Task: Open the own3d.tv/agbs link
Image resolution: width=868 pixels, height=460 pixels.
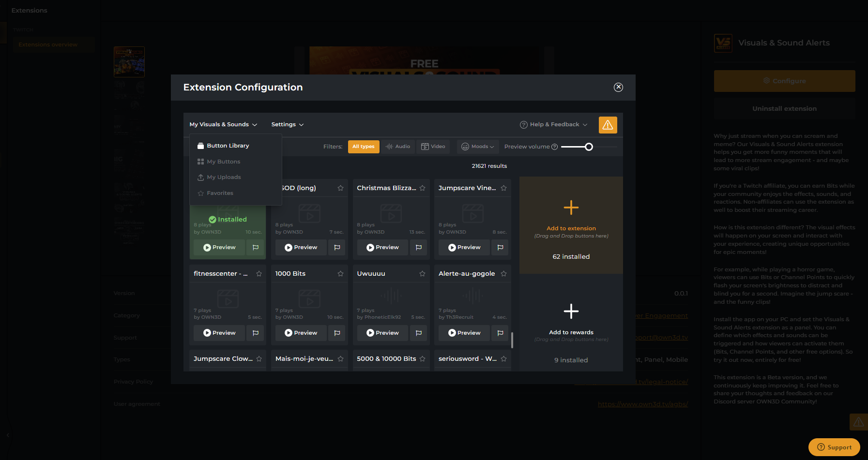Action: (x=643, y=404)
